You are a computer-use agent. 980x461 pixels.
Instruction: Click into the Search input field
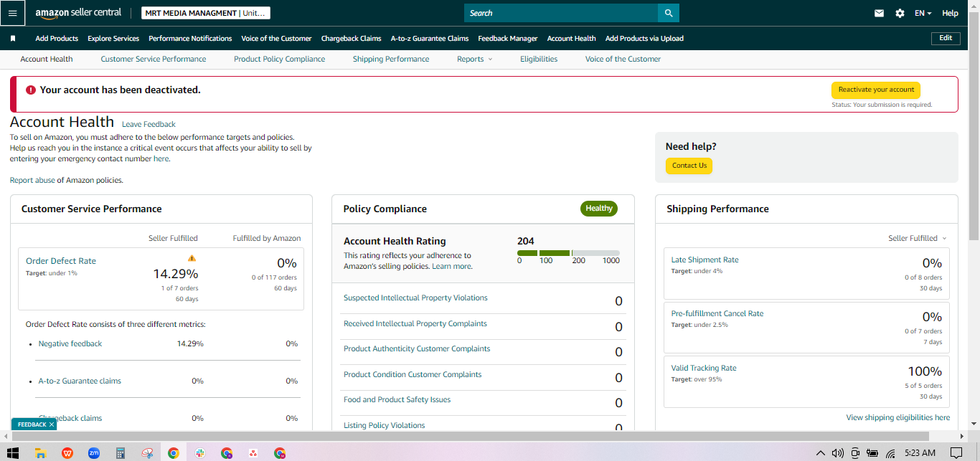tap(561, 13)
